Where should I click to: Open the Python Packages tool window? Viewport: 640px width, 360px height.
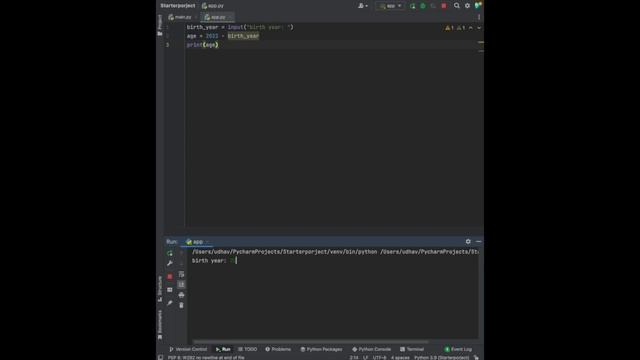point(321,349)
